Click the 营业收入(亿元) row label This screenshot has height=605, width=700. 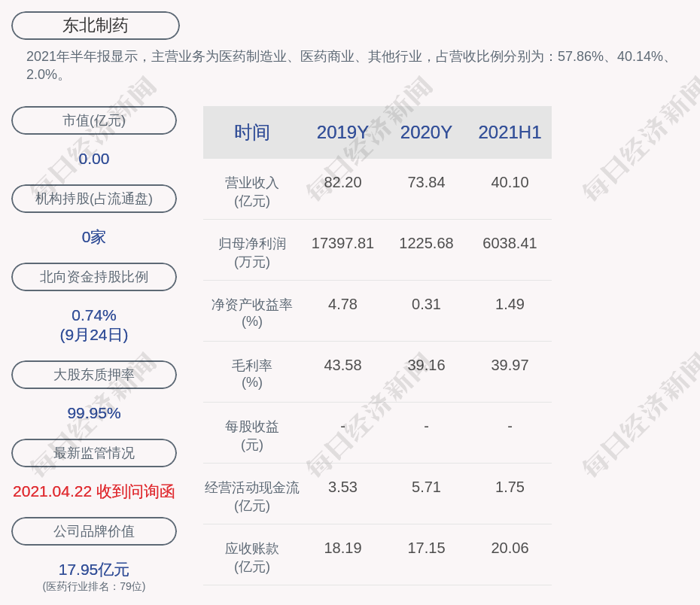(252, 192)
